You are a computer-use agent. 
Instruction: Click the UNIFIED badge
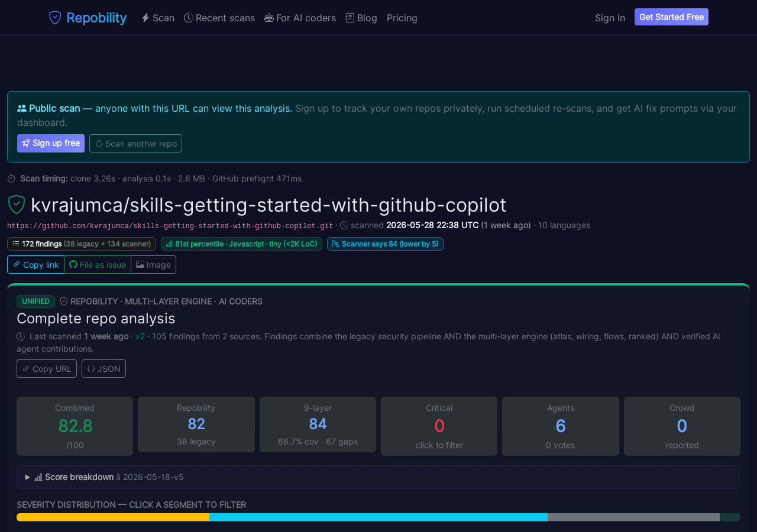point(35,301)
